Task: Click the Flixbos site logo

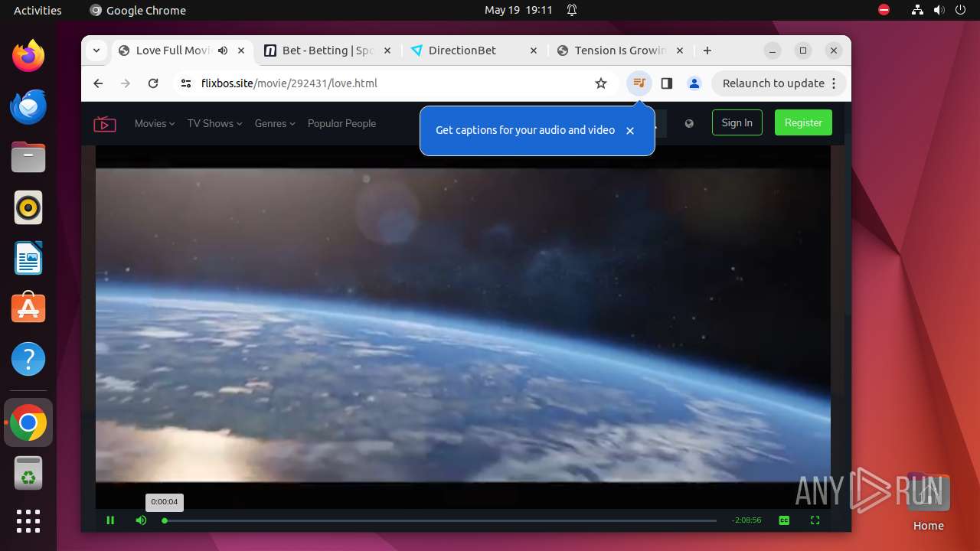Action: coord(105,123)
